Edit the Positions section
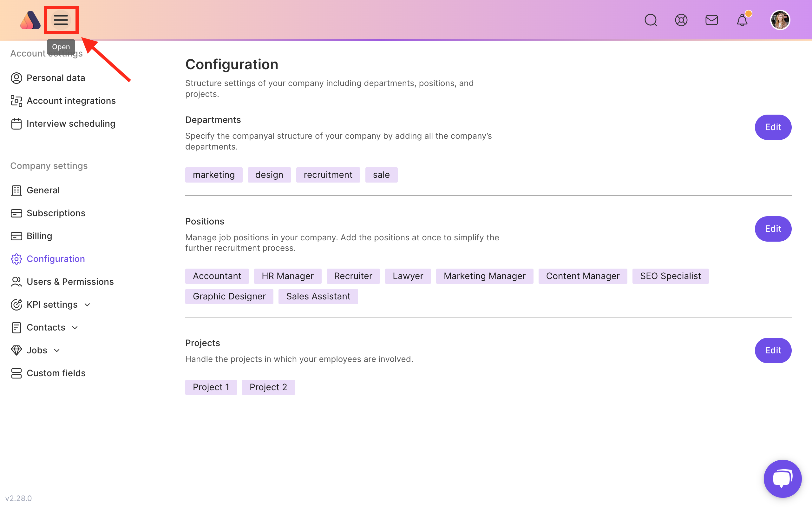This screenshot has height=508, width=812. [773, 229]
